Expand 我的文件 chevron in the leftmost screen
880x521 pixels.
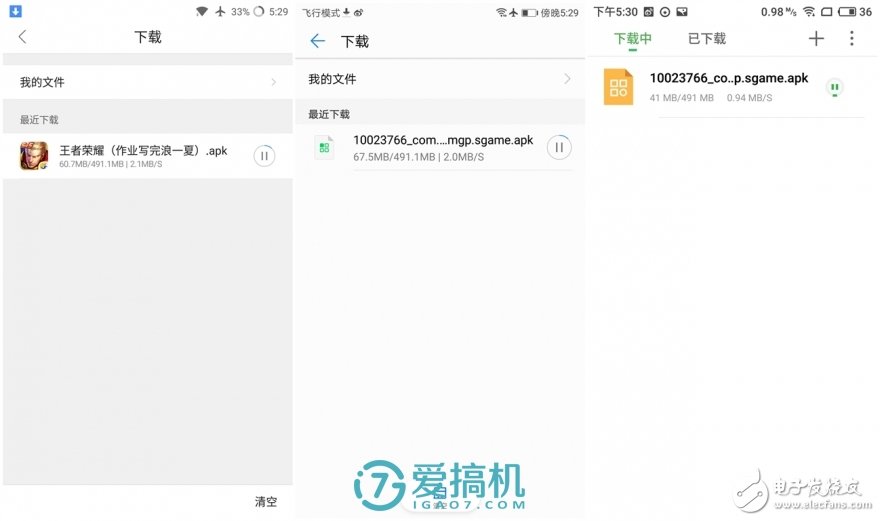273,82
